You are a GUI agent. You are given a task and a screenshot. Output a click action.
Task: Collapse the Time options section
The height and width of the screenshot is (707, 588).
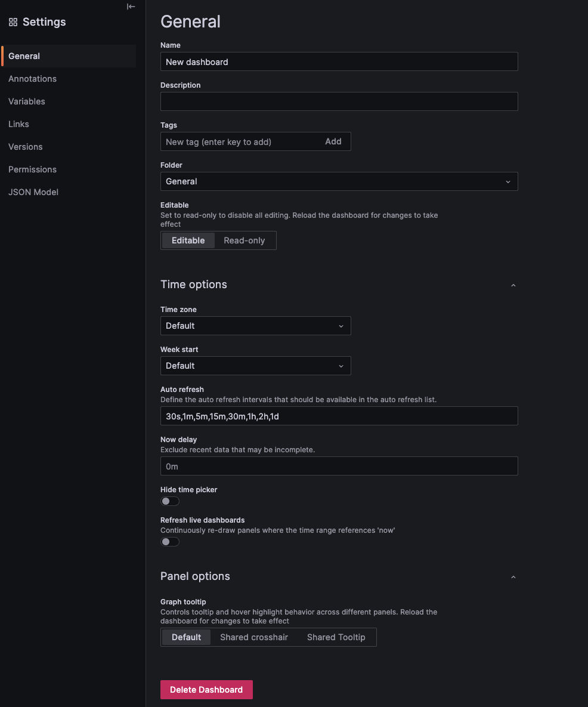[513, 285]
